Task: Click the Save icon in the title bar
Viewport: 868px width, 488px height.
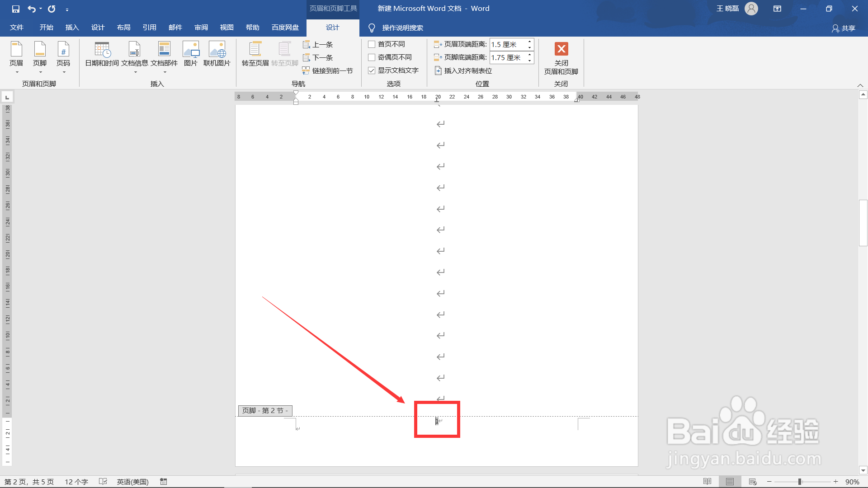Action: click(16, 9)
